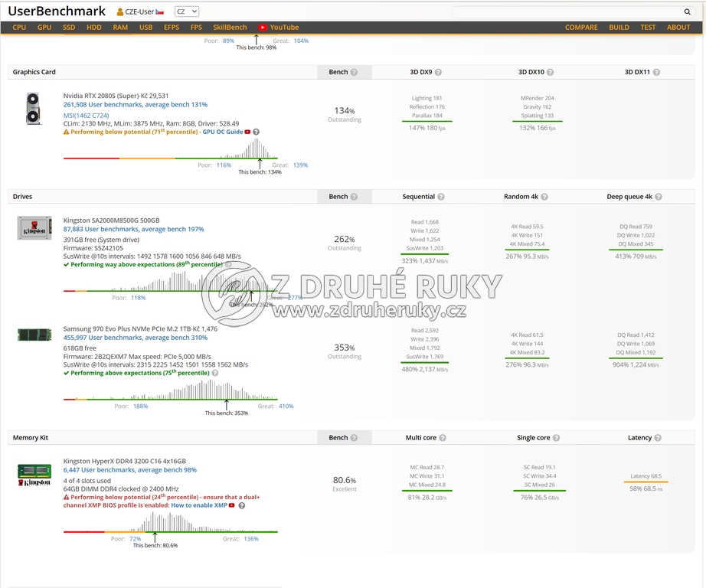The width and height of the screenshot is (706, 588).
Task: Click the Kingston SA2000M8500G SSD image
Action: click(x=34, y=228)
